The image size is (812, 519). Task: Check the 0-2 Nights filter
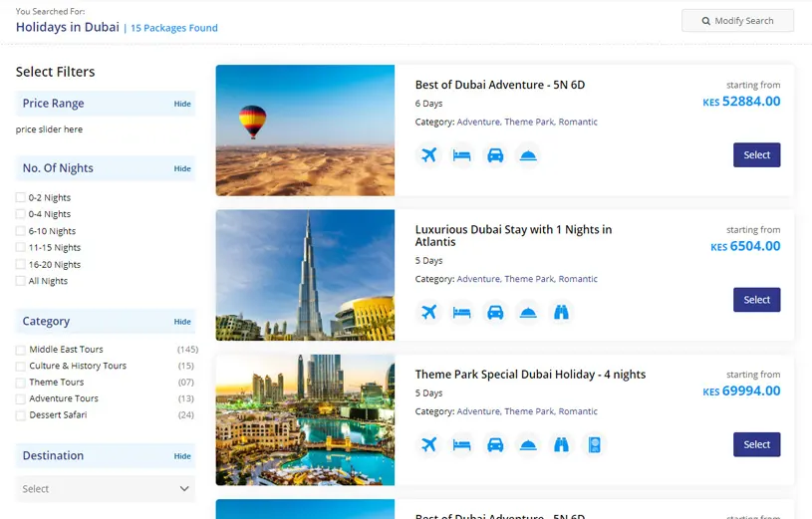tap(21, 197)
